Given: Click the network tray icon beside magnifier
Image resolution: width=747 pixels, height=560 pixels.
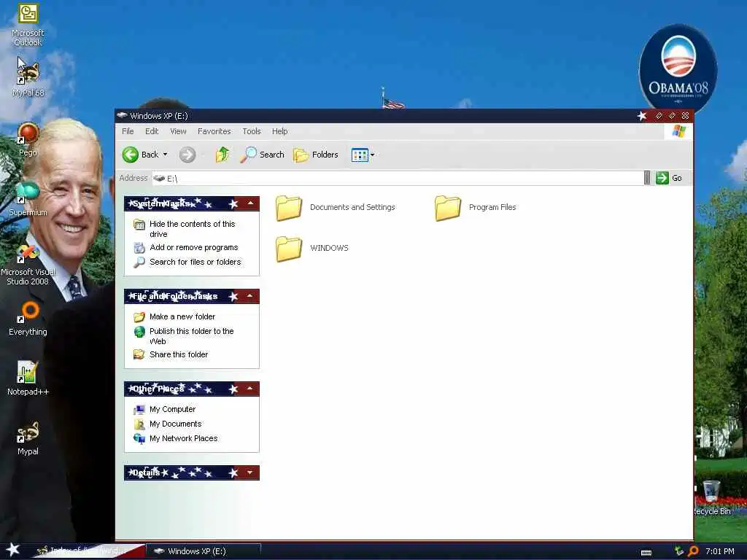Looking at the screenshot, I should click(x=679, y=551).
